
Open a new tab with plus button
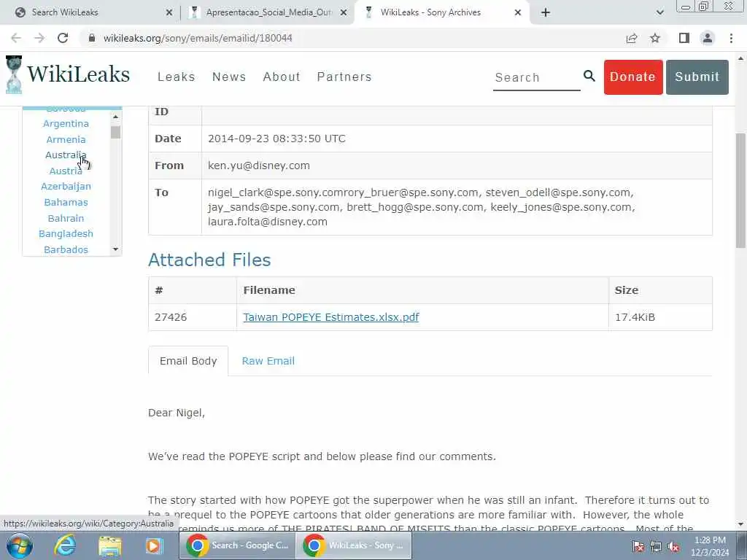click(546, 13)
